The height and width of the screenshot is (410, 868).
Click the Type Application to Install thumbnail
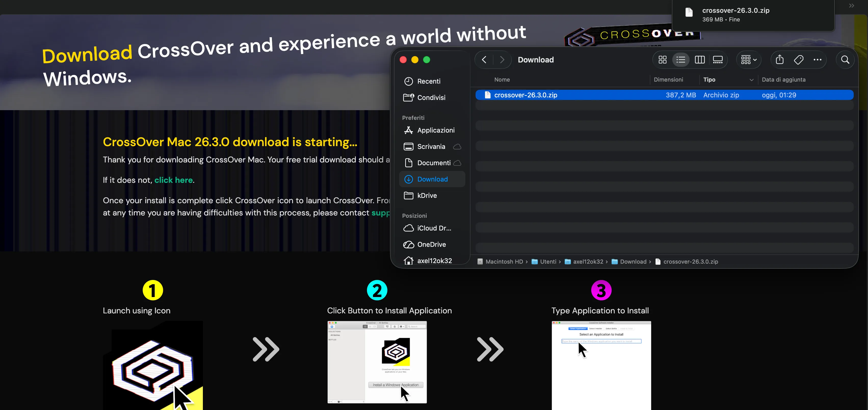pyautogui.click(x=601, y=365)
